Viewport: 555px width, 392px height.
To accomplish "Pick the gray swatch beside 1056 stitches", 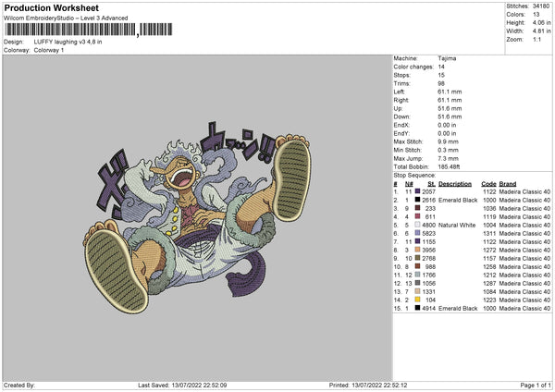I will [x=417, y=283].
